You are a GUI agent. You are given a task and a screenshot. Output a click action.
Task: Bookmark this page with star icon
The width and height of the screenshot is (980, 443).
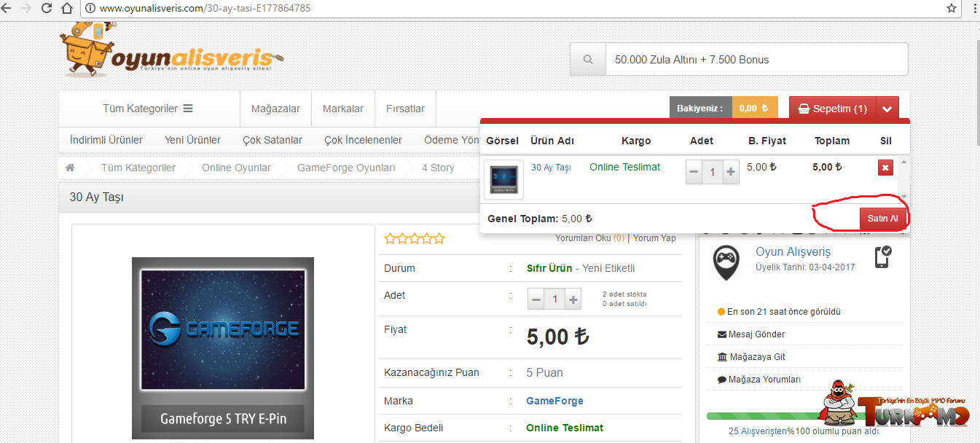[952, 9]
